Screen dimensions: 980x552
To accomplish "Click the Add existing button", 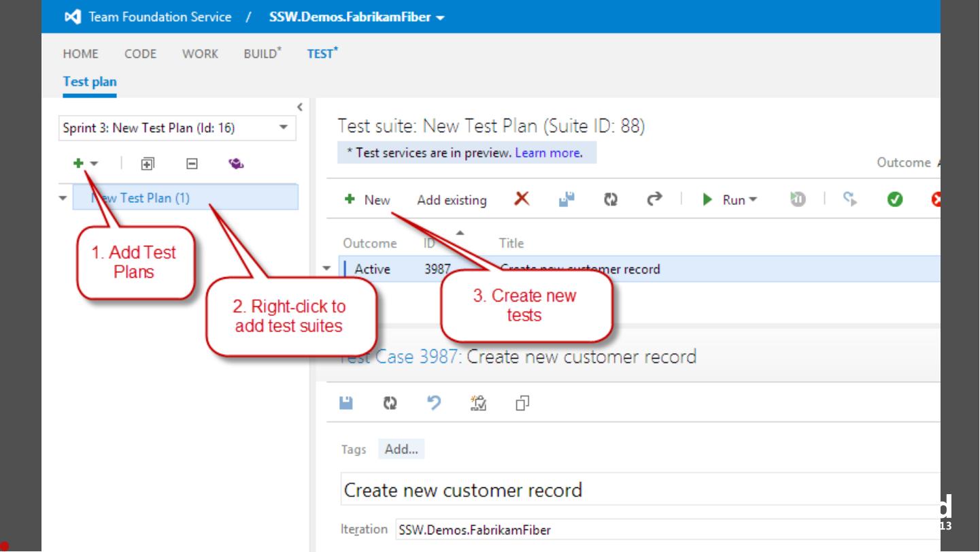I will pyautogui.click(x=452, y=200).
